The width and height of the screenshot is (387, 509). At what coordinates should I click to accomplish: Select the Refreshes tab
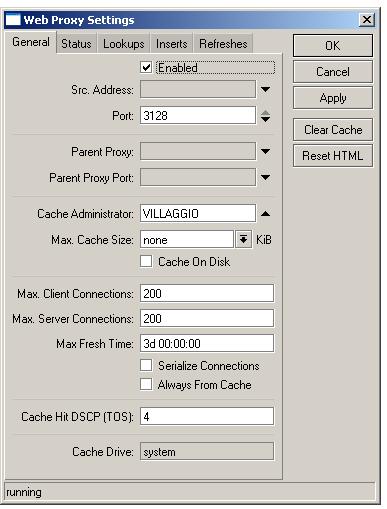coord(223,44)
